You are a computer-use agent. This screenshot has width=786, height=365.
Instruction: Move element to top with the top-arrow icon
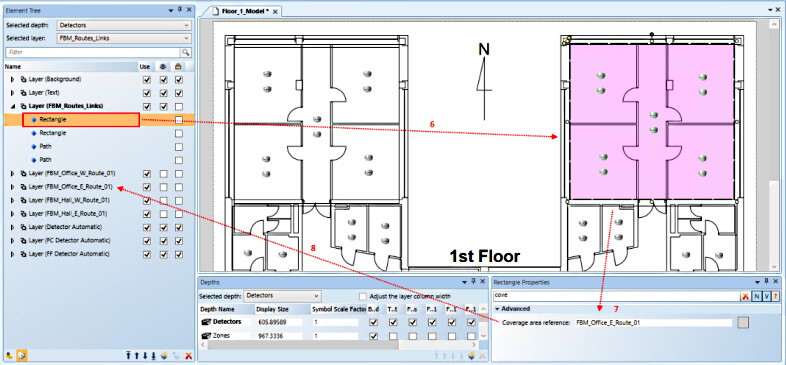pos(129,355)
